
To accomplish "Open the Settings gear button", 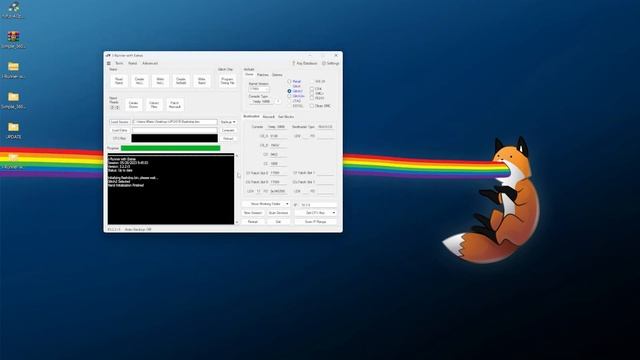I will 331,64.
